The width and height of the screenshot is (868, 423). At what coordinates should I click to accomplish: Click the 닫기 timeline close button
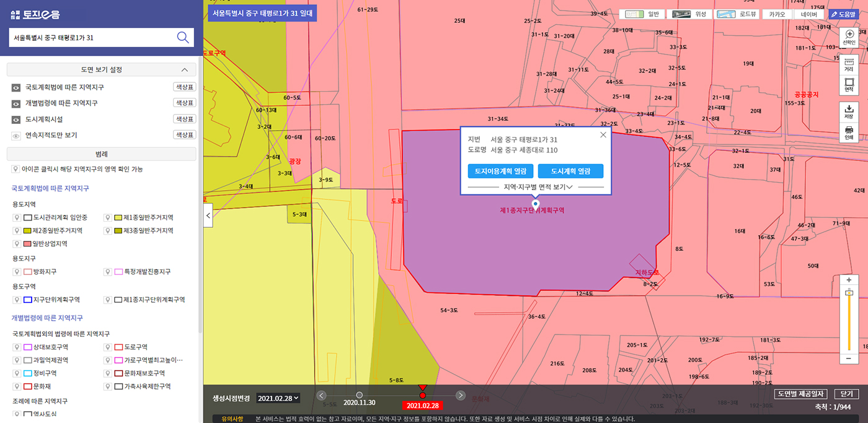pyautogui.click(x=847, y=394)
